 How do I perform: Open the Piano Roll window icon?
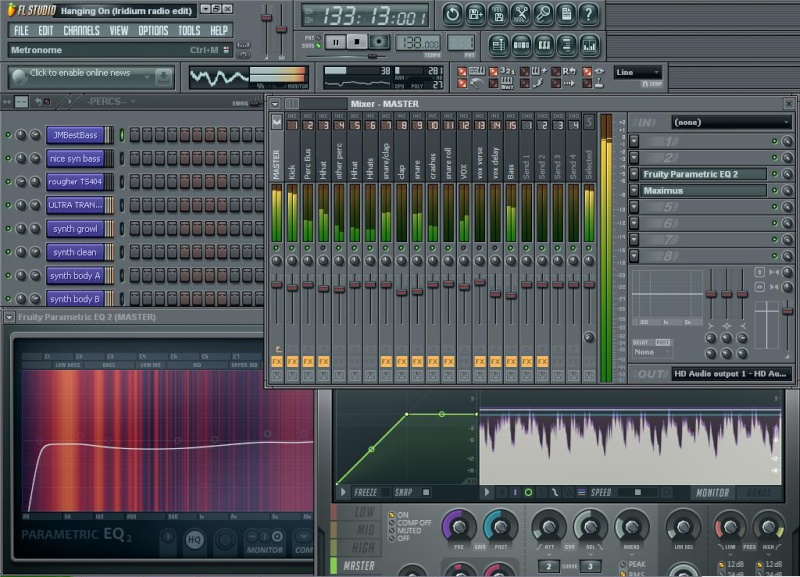pyautogui.click(x=544, y=45)
